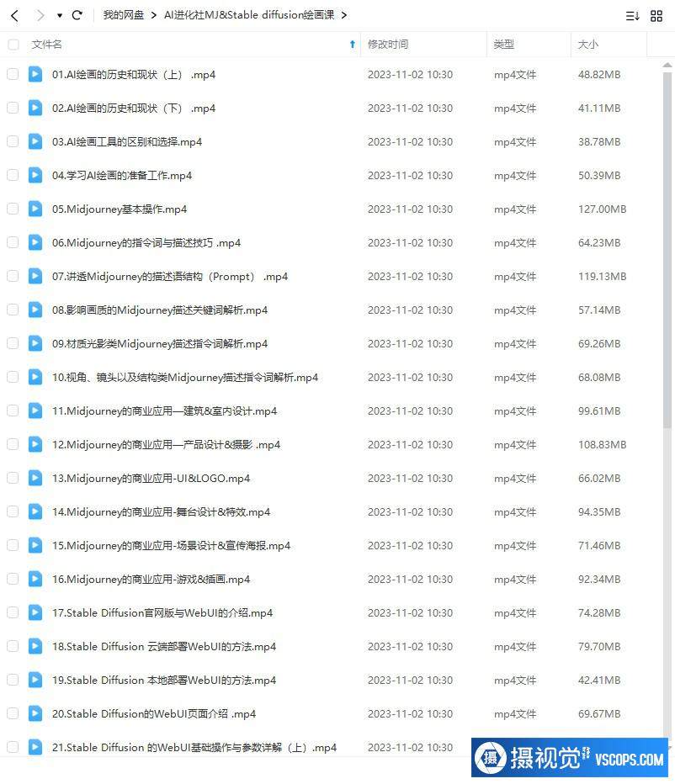Viewport: 675px width, 784px height.
Task: Refresh the folder listing
Action: tap(77, 15)
